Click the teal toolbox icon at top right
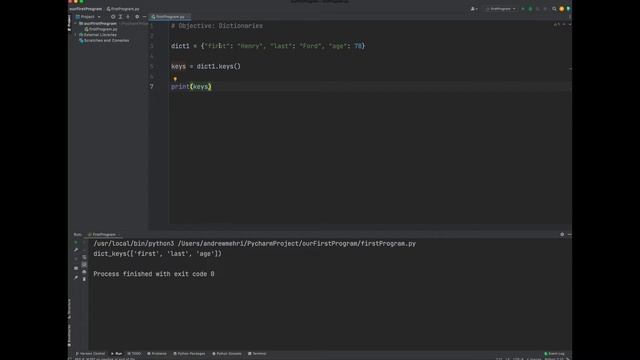Image resolution: width=640 pixels, height=360 pixels. click(x=568, y=9)
